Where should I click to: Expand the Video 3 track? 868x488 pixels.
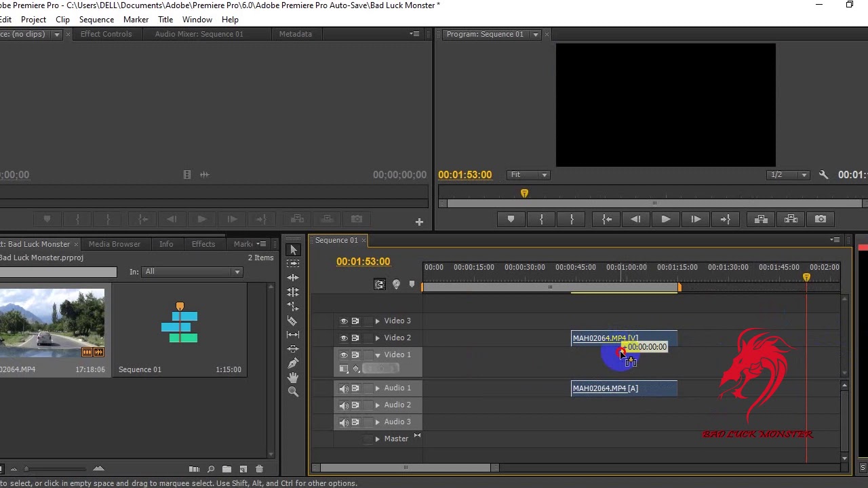378,321
